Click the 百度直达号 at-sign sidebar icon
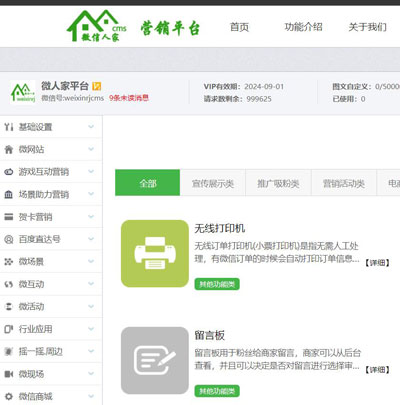The image size is (400, 405). point(9,239)
